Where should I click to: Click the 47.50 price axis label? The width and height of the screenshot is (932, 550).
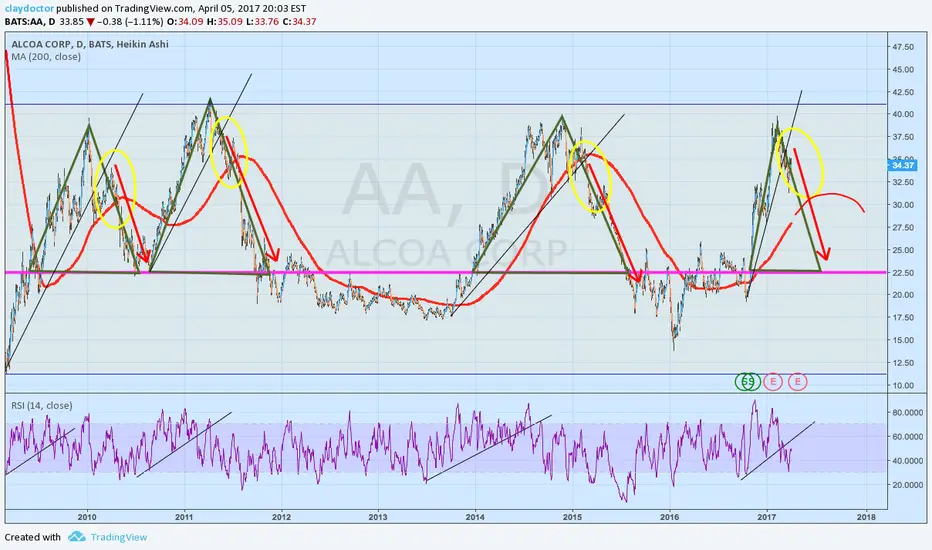point(903,47)
